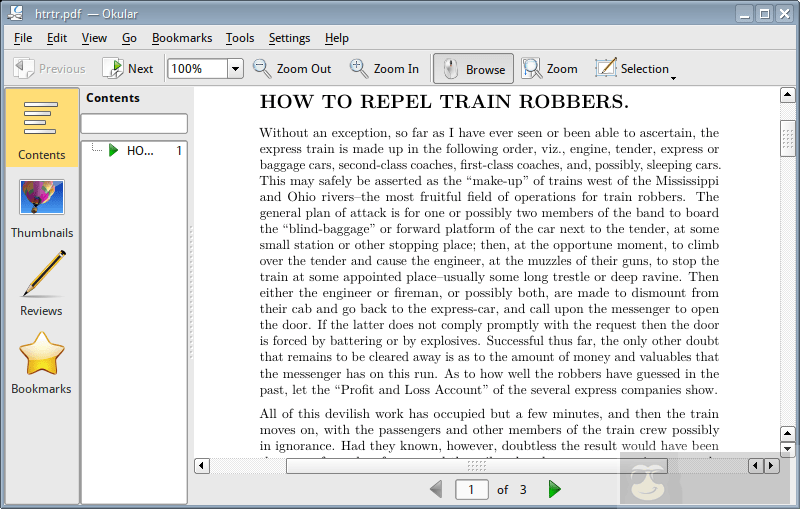
Task: Open the 100% zoom level dropdown
Action: [x=235, y=69]
